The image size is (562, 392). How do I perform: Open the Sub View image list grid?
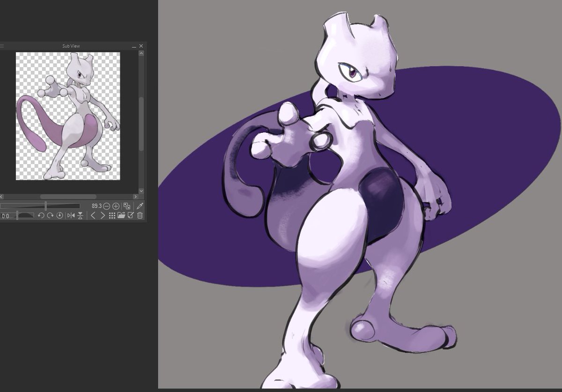(x=112, y=215)
